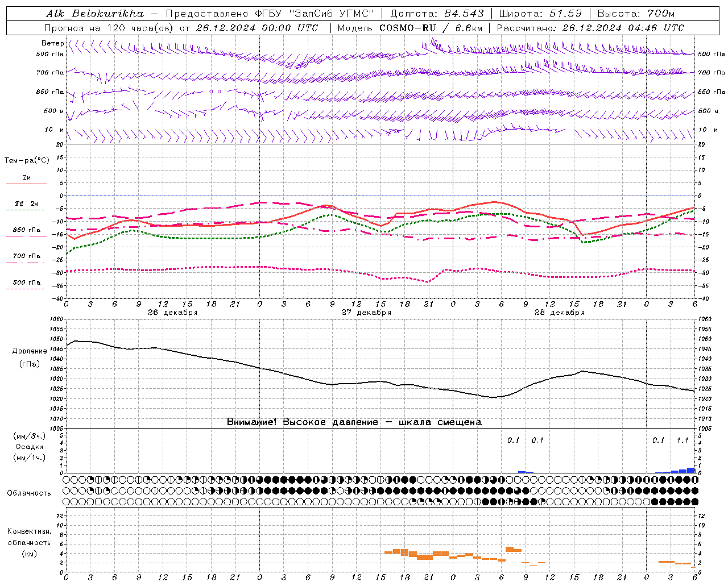Click the "1.1" precipitation amount value

682,440
